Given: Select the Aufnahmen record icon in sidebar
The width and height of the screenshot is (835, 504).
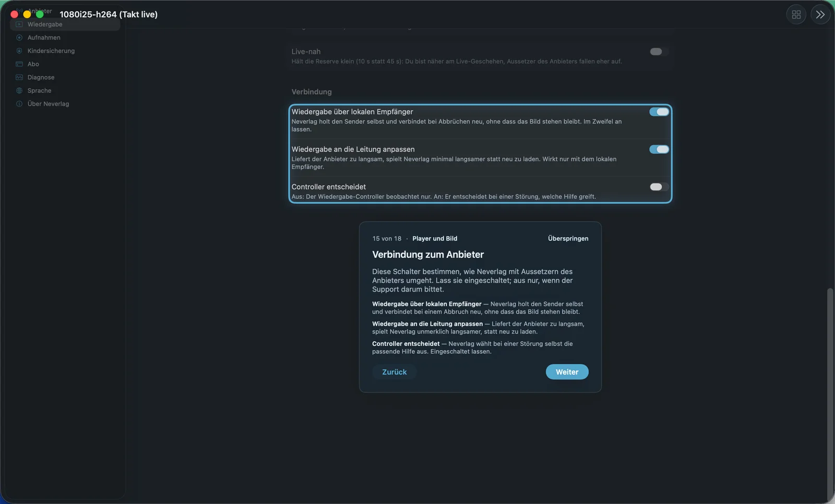Looking at the screenshot, I should [x=19, y=38].
